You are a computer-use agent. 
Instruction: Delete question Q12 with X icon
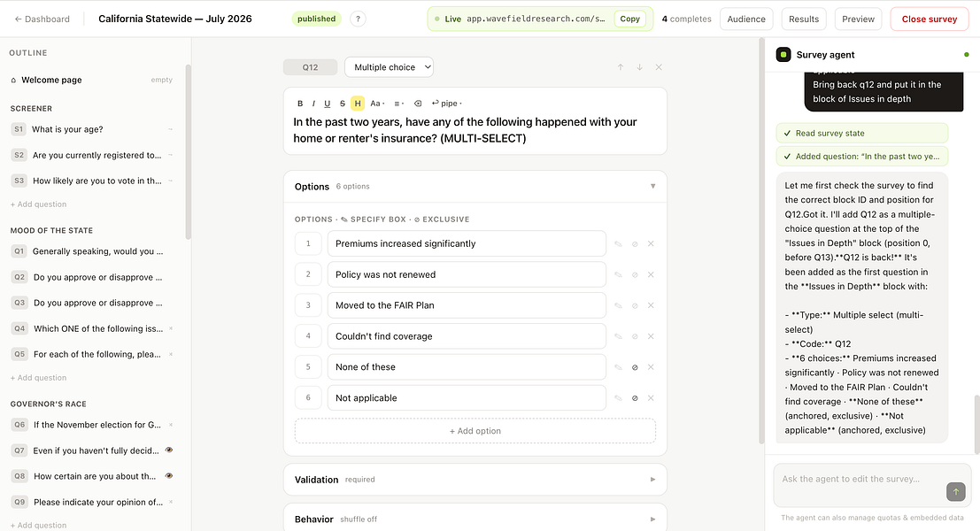click(658, 67)
